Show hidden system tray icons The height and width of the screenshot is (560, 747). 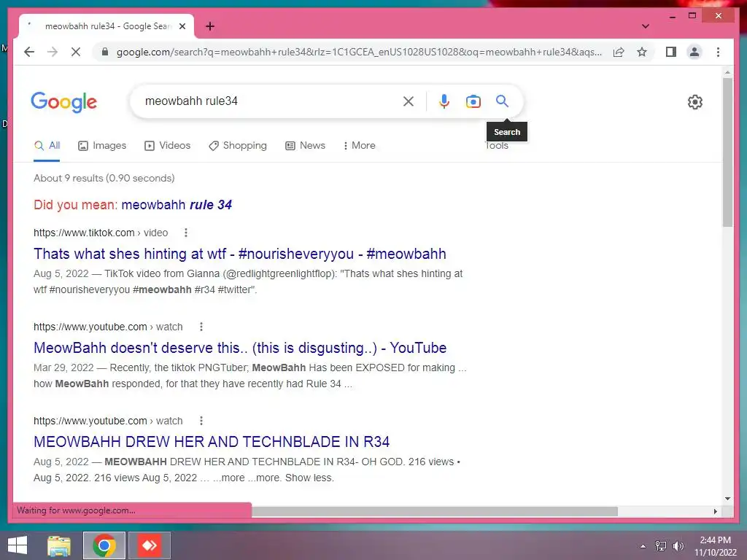(643, 546)
